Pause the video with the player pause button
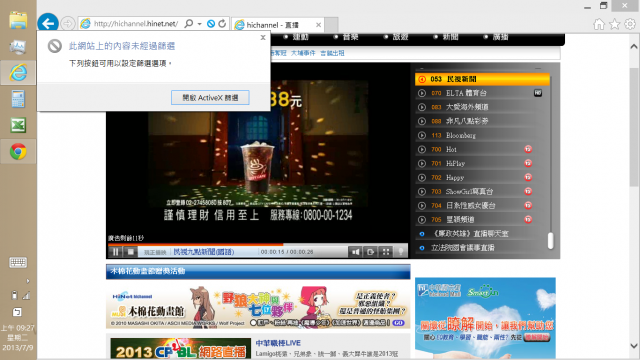Image resolution: width=640 pixels, height=360 pixels. tap(116, 252)
